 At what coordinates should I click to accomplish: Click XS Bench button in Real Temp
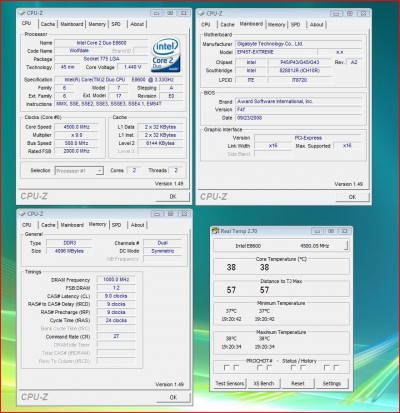[264, 383]
